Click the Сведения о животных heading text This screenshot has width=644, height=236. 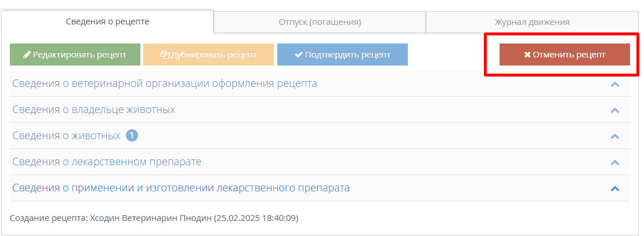(66, 136)
